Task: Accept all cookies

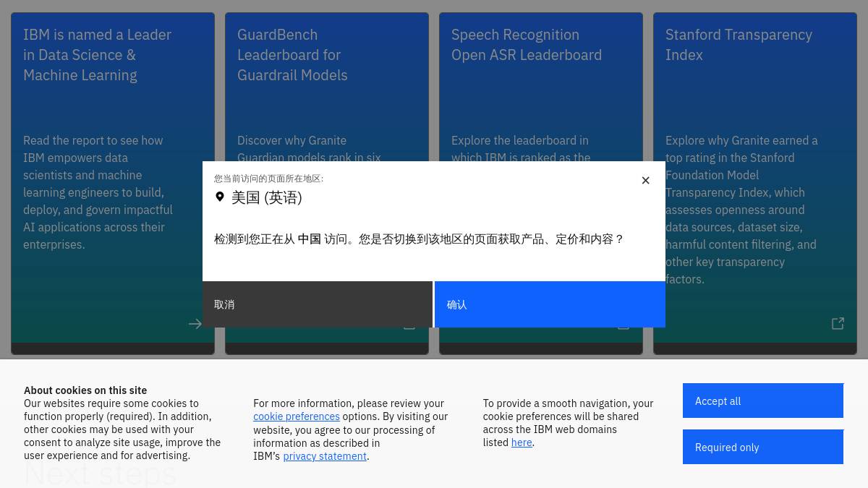Action: point(763,401)
